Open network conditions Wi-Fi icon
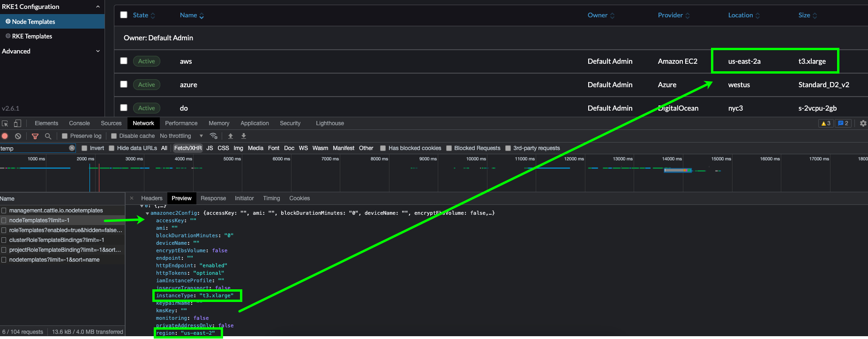The image size is (868, 339). [214, 136]
